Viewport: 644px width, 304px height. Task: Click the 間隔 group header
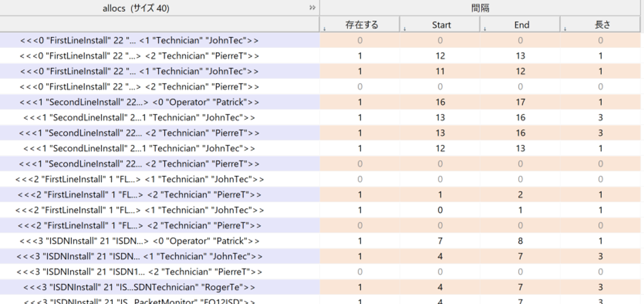[480, 8]
